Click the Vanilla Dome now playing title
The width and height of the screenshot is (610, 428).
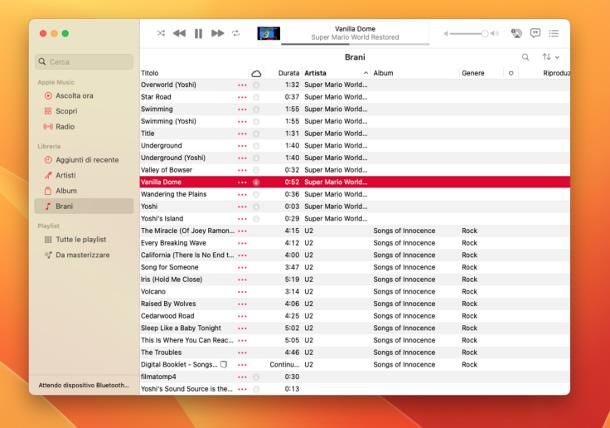(x=355, y=29)
